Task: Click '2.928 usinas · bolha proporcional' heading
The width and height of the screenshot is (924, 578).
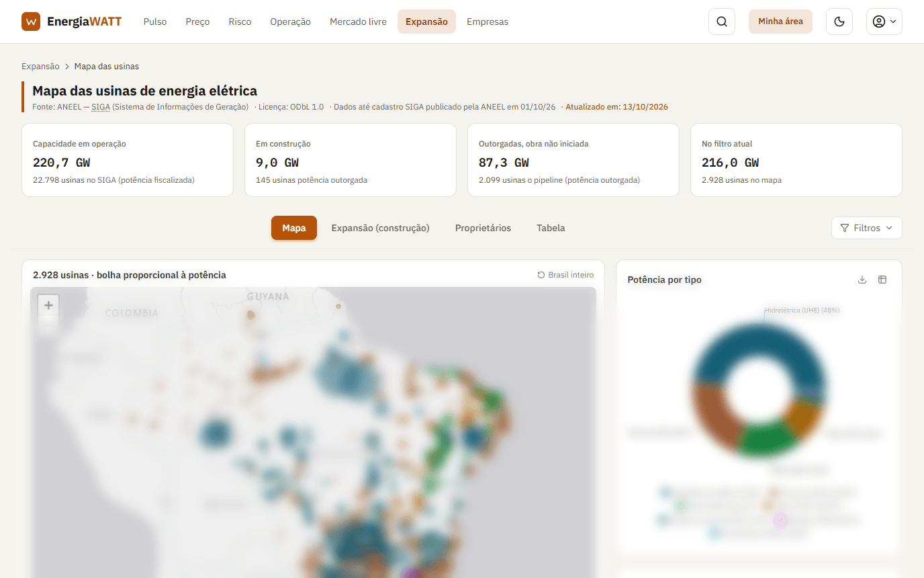Action: (x=130, y=275)
